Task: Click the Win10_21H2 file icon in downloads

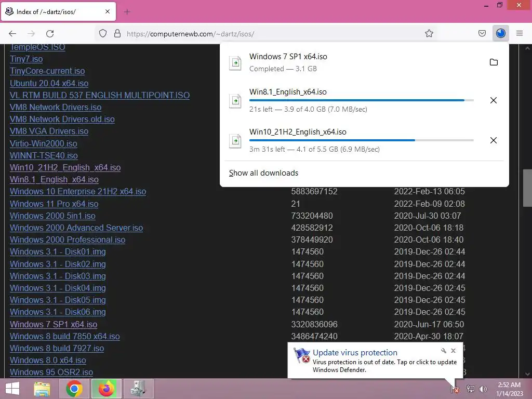Action: click(x=235, y=141)
